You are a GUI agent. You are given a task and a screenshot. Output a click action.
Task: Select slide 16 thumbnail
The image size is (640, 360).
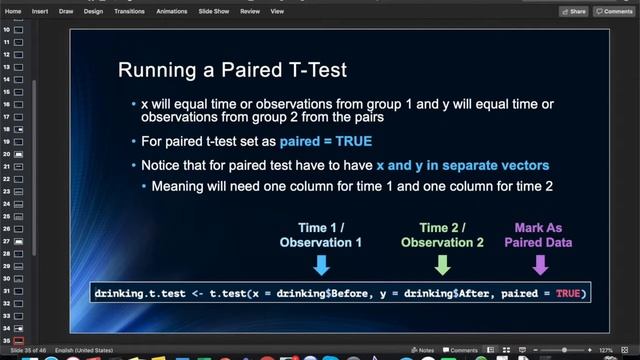pyautogui.click(x=18, y=104)
